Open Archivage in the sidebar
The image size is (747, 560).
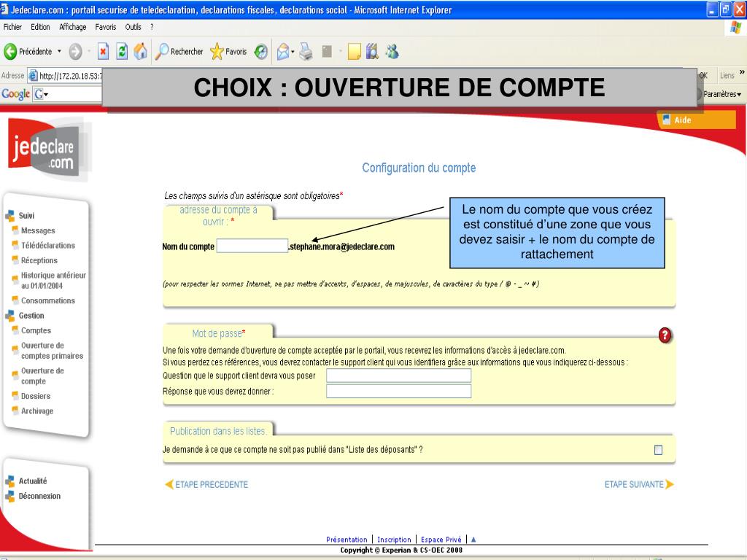37,411
